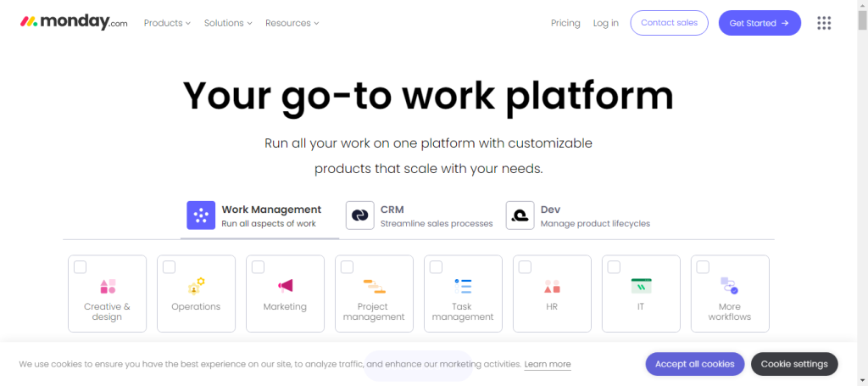Click the Contact sales button
Image resolution: width=868 pixels, height=386 pixels.
[x=670, y=23]
